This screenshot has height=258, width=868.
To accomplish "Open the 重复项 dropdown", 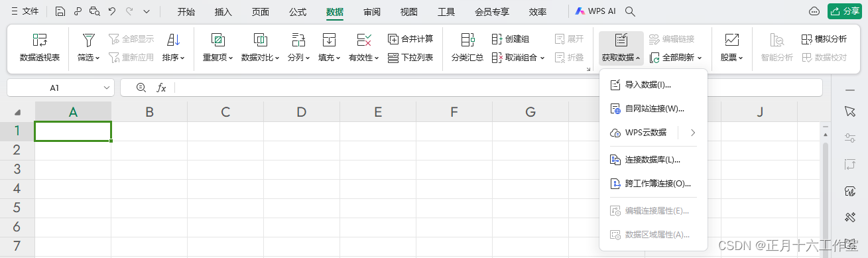I will click(x=217, y=48).
